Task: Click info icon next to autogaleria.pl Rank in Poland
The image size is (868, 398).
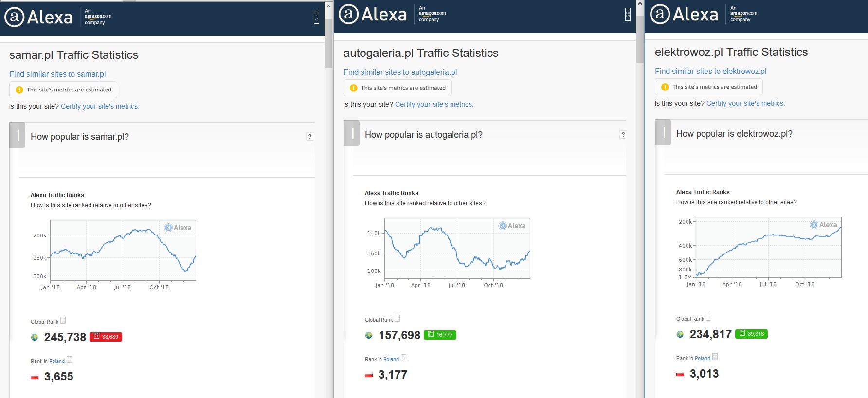Action: point(403,358)
